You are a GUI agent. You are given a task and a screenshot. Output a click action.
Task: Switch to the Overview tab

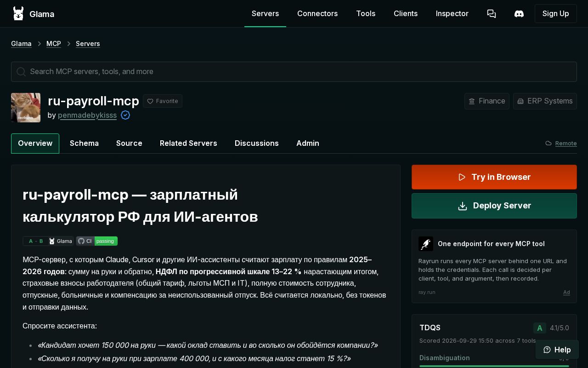(x=35, y=144)
